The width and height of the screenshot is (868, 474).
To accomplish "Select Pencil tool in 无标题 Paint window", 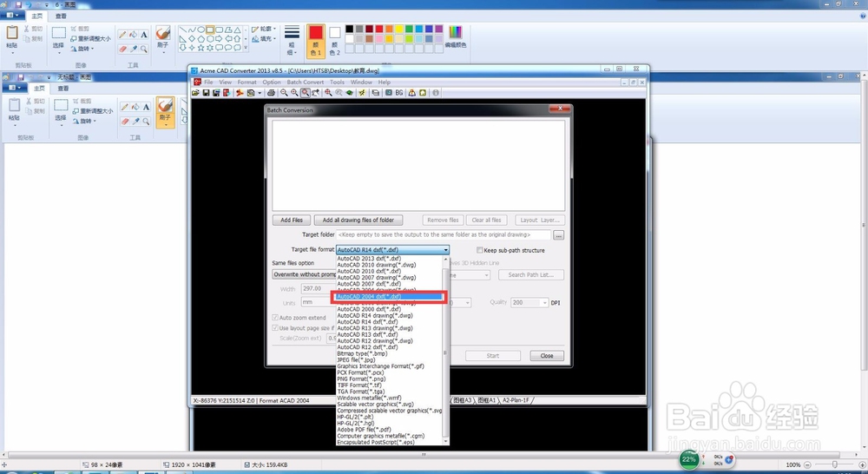I will click(x=125, y=107).
